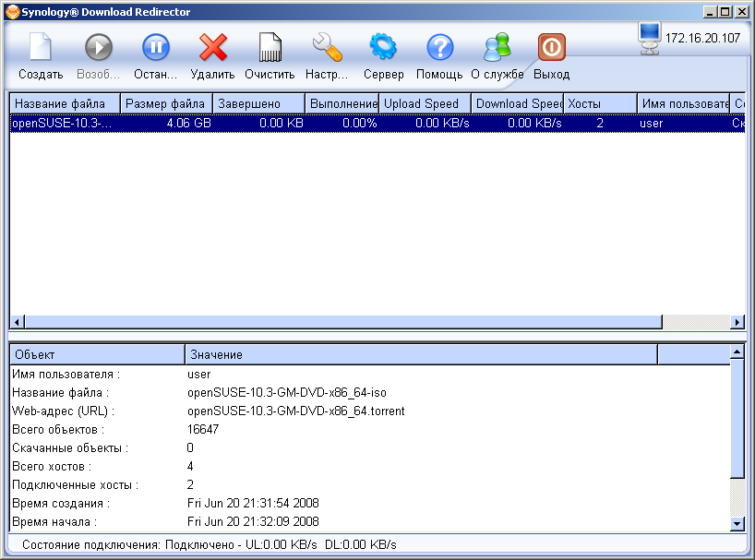Viewport: 755px width, 560px height.
Task: Select the openSUSE-10.3-... download row
Action: (x=377, y=123)
